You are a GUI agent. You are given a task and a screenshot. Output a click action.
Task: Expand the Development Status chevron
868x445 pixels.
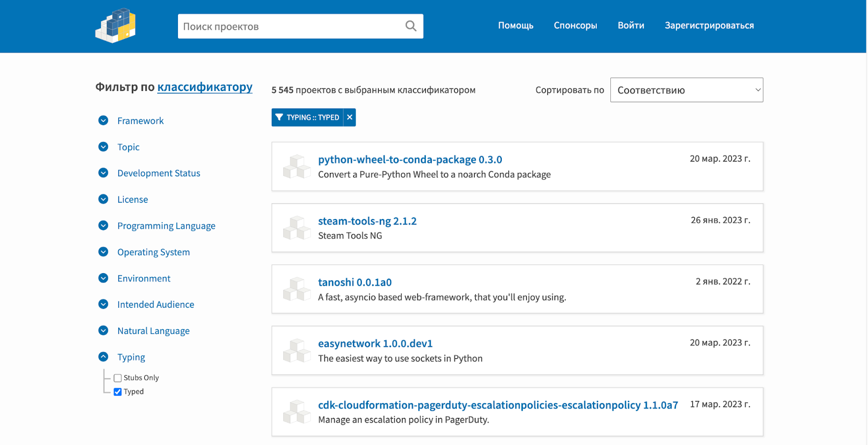103,173
